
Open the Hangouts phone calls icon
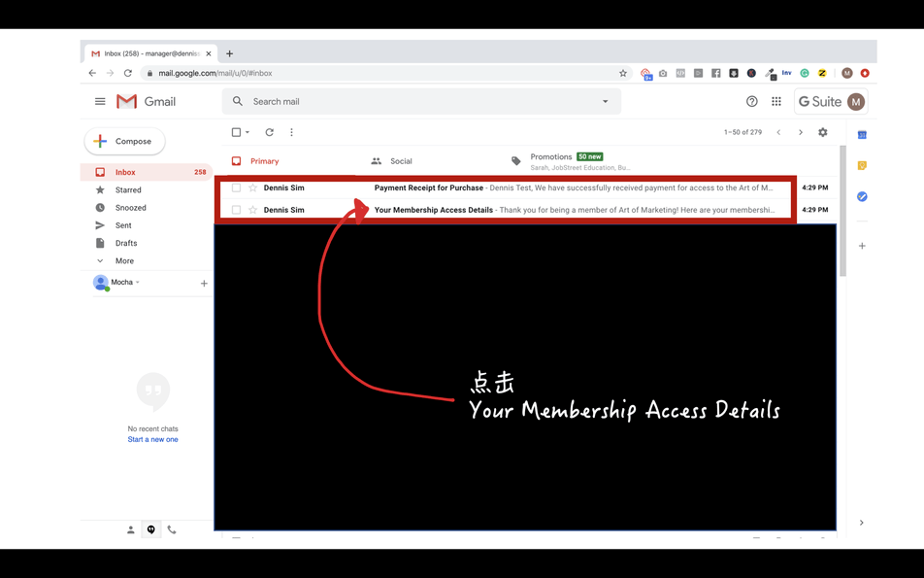click(172, 529)
